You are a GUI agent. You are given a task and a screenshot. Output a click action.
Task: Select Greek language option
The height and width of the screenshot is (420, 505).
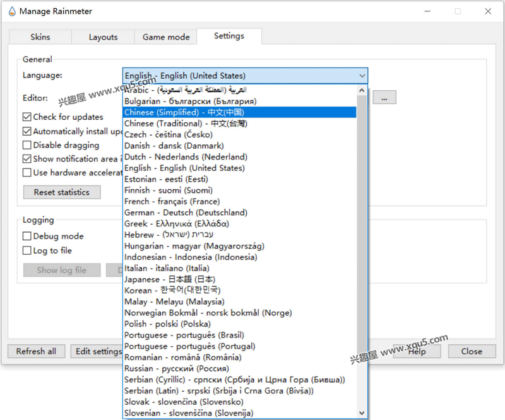click(240, 224)
